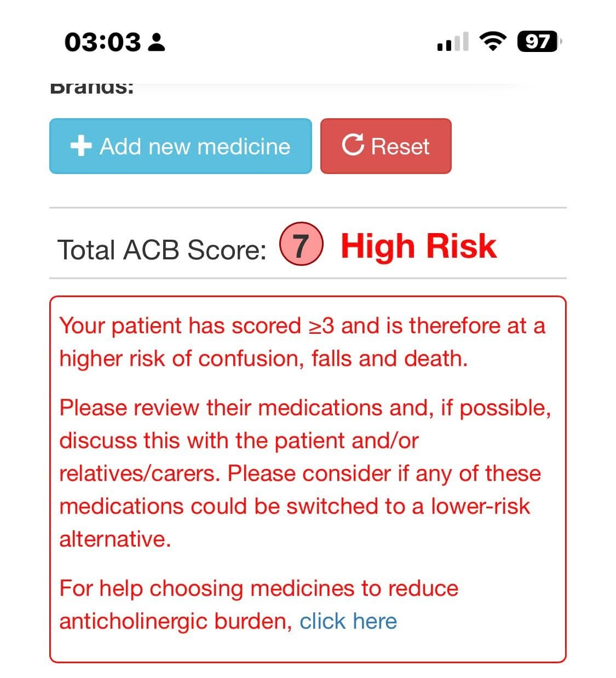Viewport: 616px width, 678px height.
Task: Tap the Total ACB Score label
Action: pos(162,250)
